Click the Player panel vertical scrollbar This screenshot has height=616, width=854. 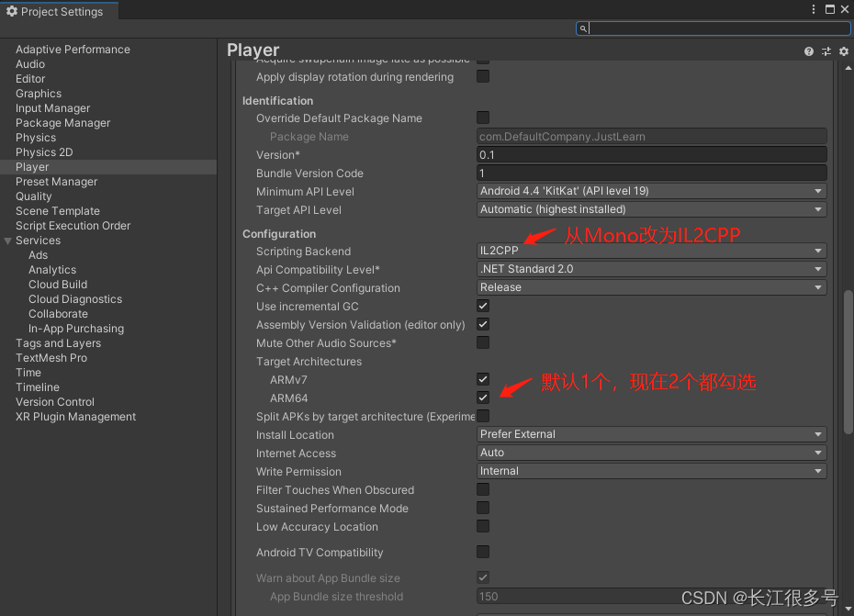pos(848,363)
